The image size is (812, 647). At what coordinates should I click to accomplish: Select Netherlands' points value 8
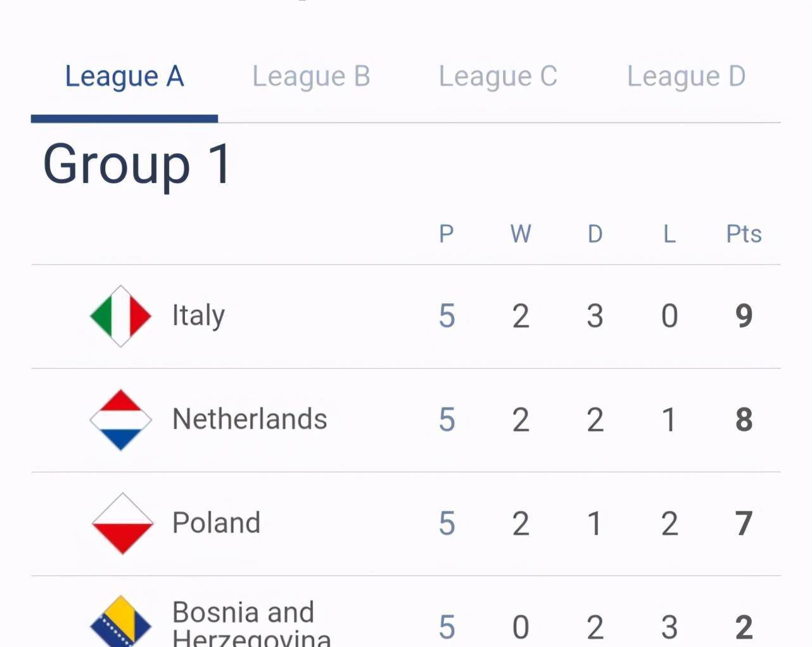pos(744,420)
